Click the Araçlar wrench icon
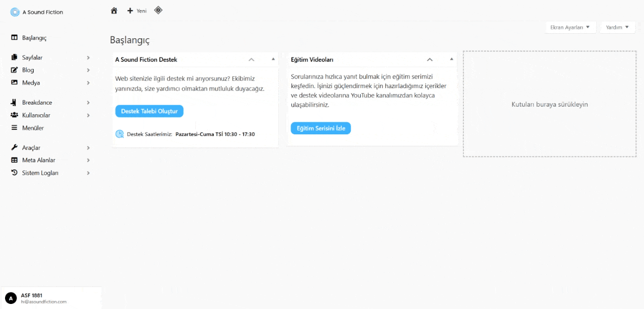Viewport: 644px width, 309px height. point(14,147)
